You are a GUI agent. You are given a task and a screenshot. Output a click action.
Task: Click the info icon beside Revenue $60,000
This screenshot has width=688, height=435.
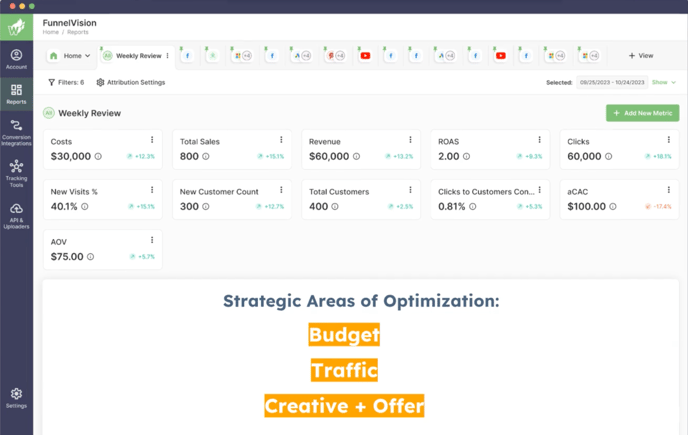(x=357, y=157)
